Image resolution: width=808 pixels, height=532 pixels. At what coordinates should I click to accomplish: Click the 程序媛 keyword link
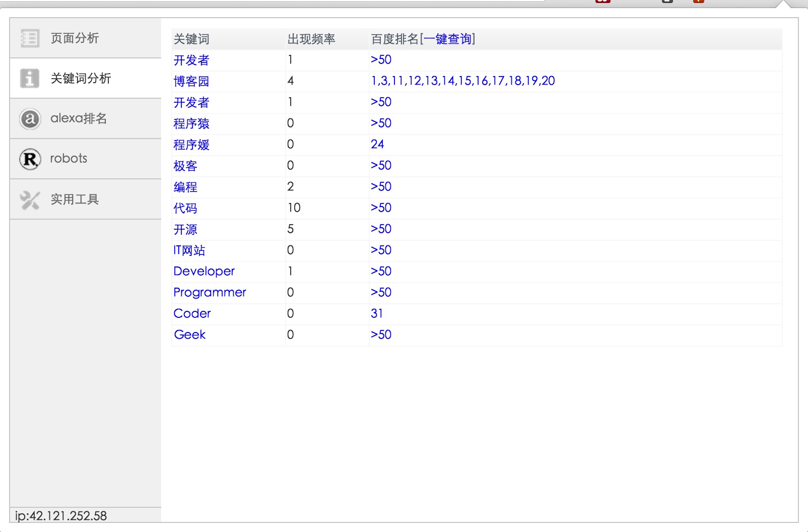191,145
